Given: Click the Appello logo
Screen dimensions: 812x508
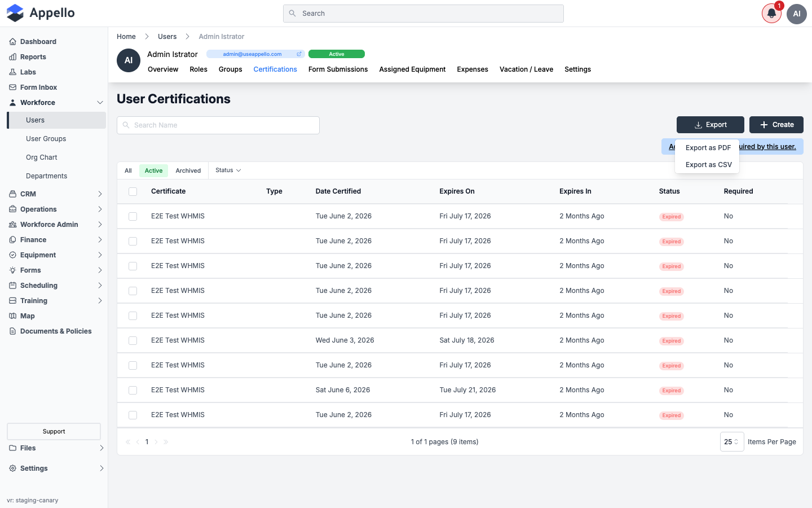Looking at the screenshot, I should click(41, 13).
